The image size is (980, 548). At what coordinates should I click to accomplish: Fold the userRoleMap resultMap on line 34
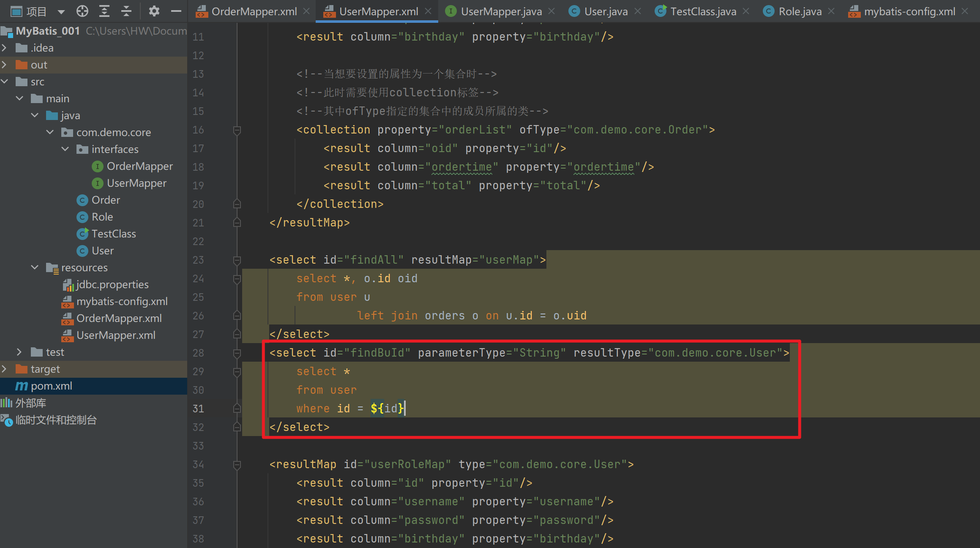[237, 465]
